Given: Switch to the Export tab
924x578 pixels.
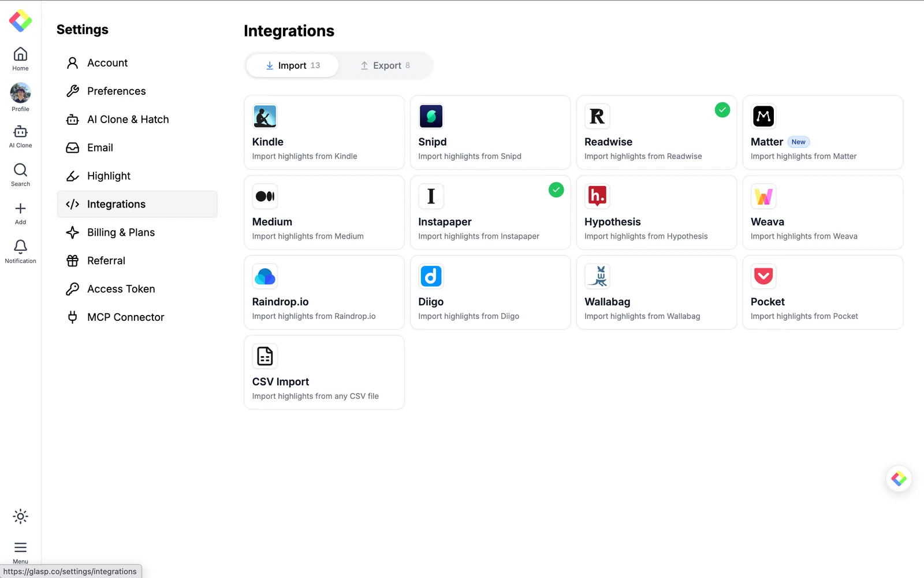Looking at the screenshot, I should (386, 65).
